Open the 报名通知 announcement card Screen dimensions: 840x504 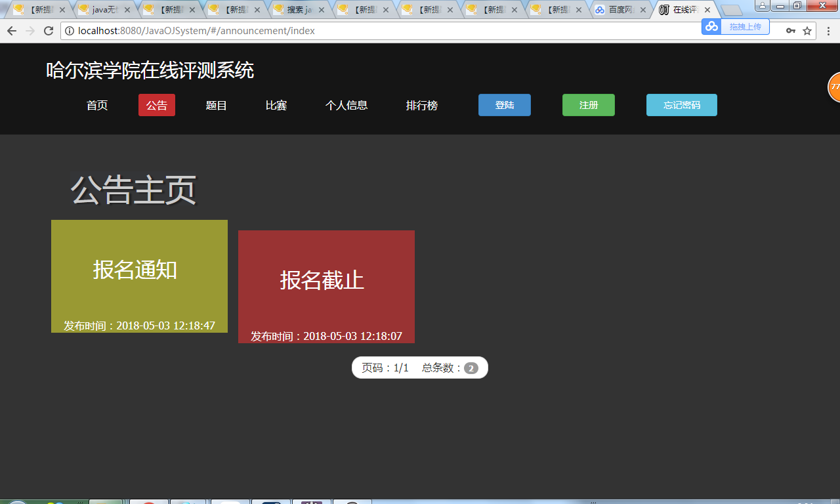(x=138, y=276)
